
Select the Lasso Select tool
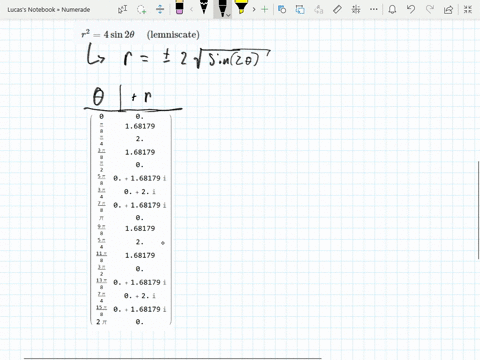142,9
